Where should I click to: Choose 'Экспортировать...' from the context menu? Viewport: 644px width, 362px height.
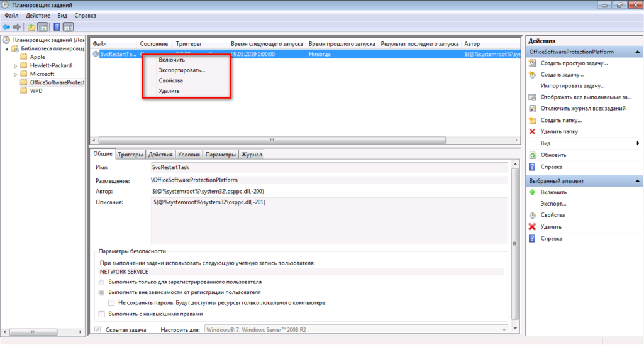coord(182,70)
